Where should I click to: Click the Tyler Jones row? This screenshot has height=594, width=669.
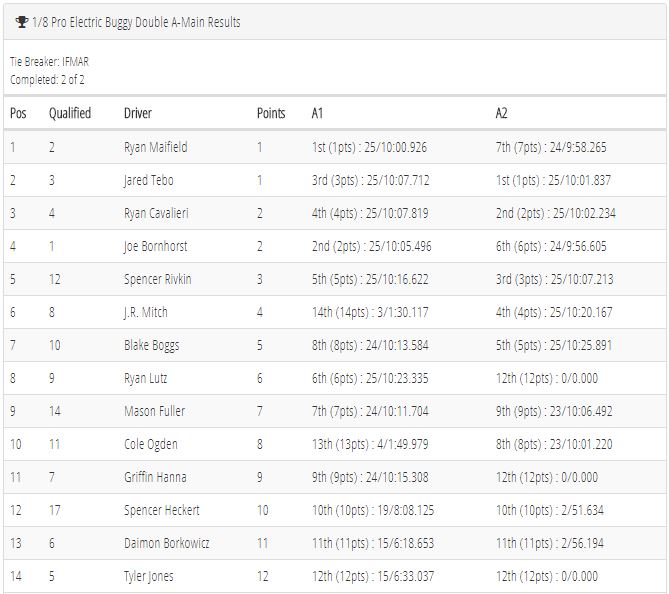tap(334, 577)
